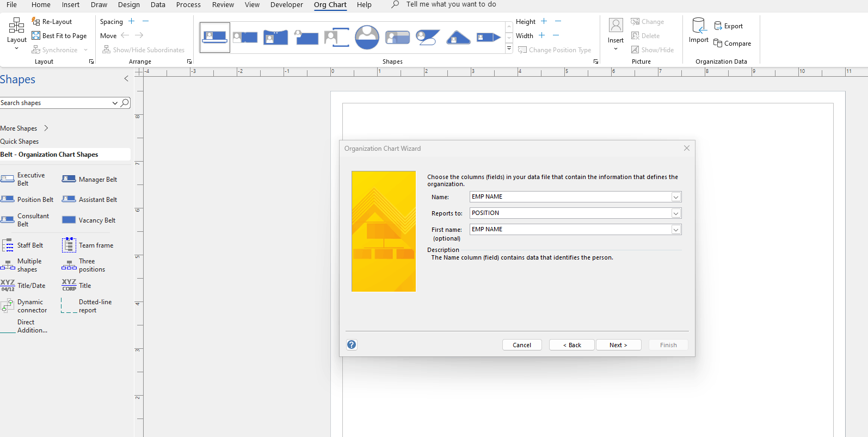Open the Layout gallery button

[16, 34]
